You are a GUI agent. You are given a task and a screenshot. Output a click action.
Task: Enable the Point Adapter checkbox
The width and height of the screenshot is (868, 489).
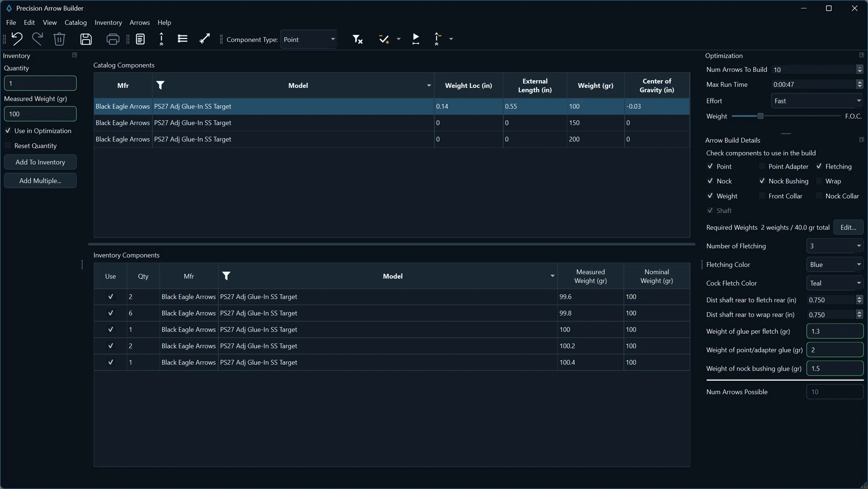coord(762,166)
